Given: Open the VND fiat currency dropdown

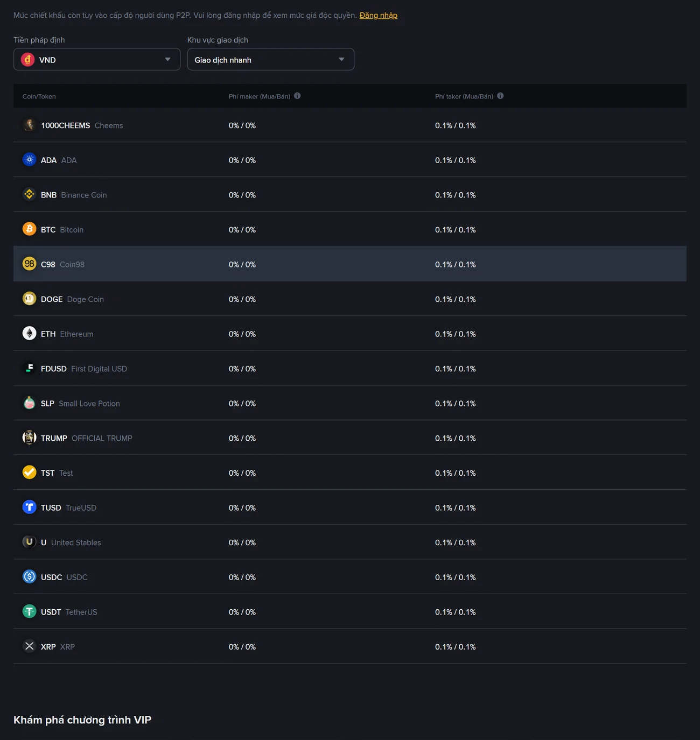Looking at the screenshot, I should [97, 59].
